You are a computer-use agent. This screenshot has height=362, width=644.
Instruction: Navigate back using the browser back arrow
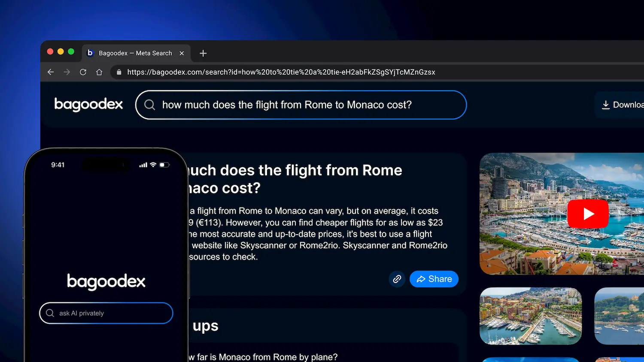coord(50,72)
